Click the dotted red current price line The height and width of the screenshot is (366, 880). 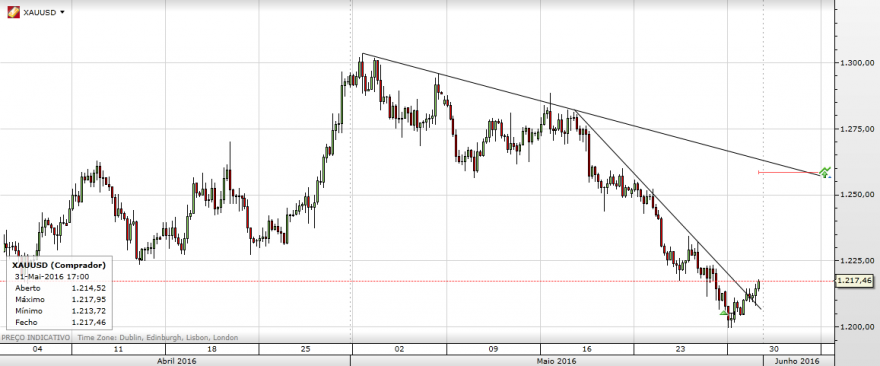pos(418,281)
